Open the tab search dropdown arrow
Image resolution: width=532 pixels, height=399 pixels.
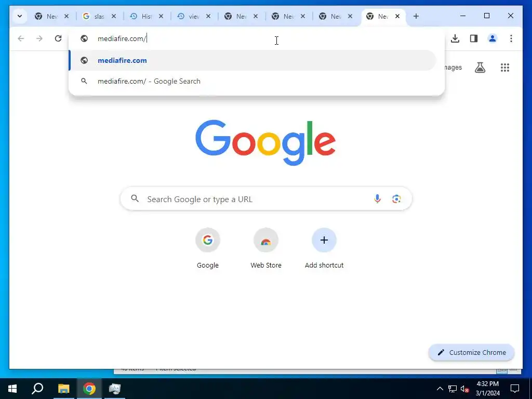click(x=20, y=16)
